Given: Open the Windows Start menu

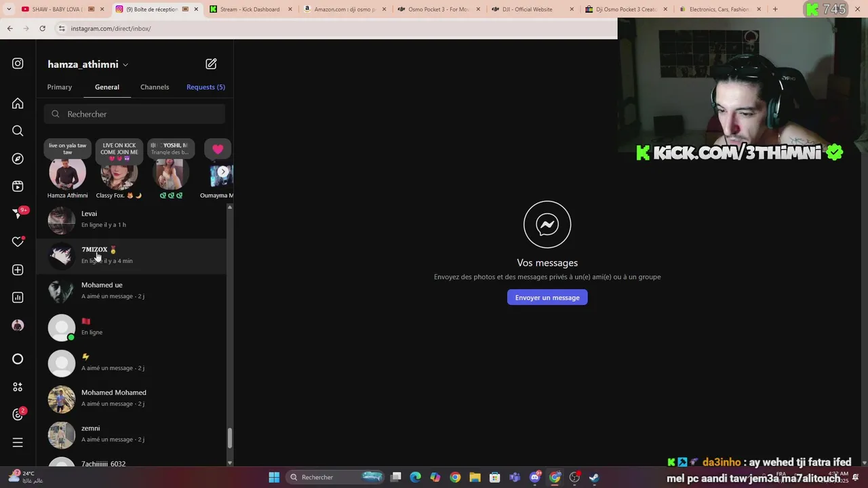Looking at the screenshot, I should click(x=274, y=477).
